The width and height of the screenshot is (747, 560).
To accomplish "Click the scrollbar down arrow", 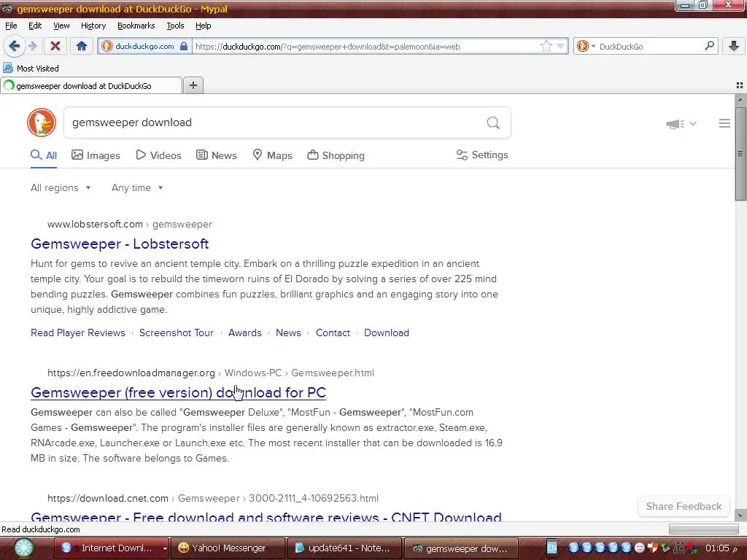I will [x=740, y=516].
